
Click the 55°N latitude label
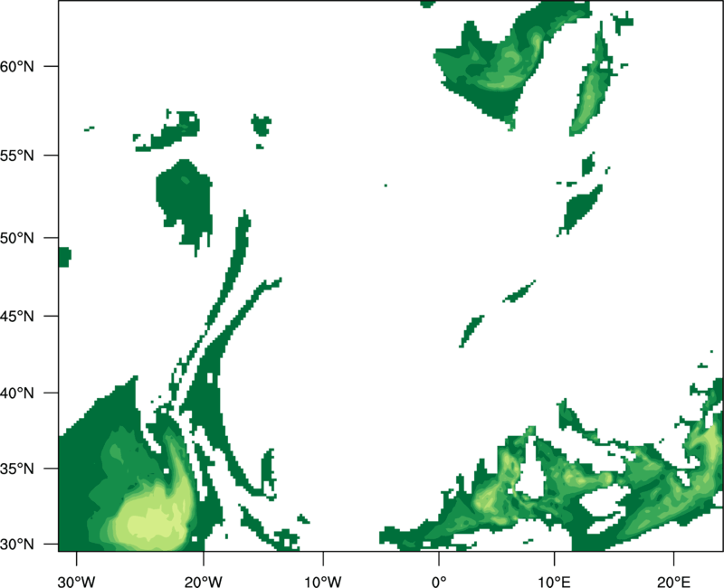[x=17, y=156]
